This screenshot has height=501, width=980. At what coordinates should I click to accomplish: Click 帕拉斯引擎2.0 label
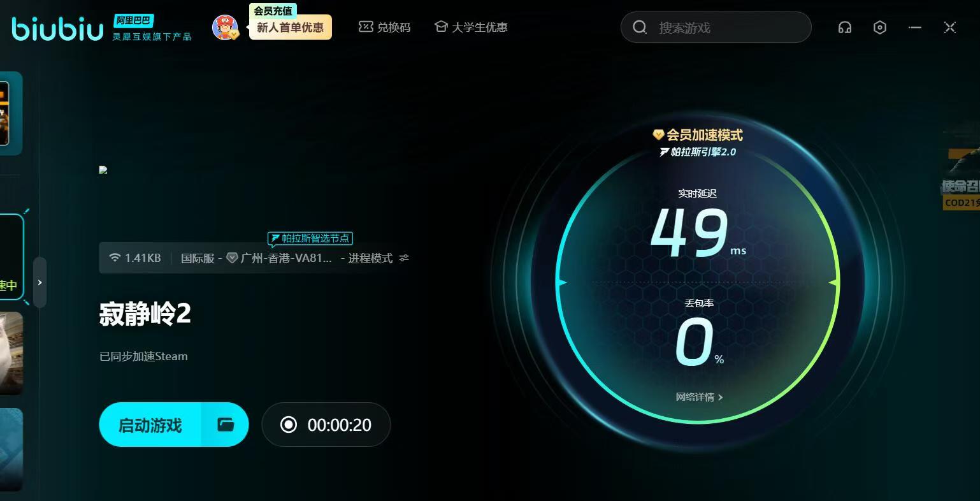click(698, 152)
